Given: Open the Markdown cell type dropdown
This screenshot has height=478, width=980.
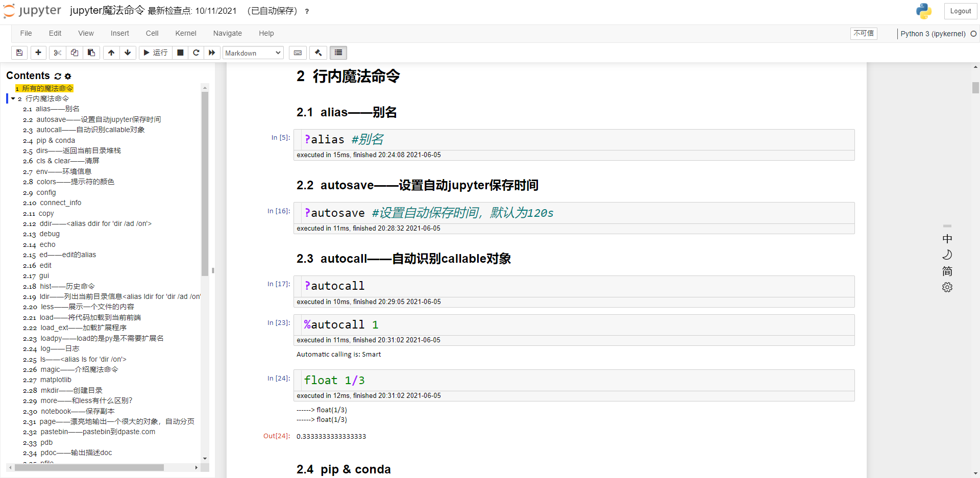Looking at the screenshot, I should [253, 53].
